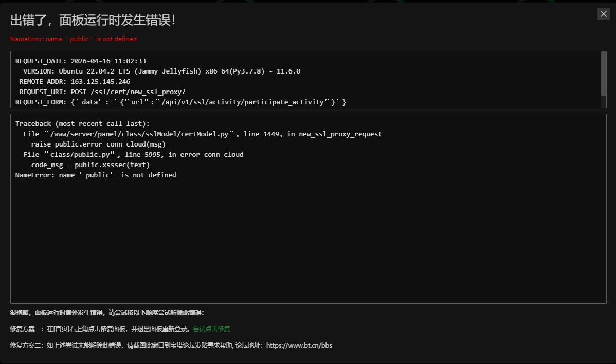
Task: Click the VERSION Ubuntu 22.04.2 line
Action: [161, 71]
